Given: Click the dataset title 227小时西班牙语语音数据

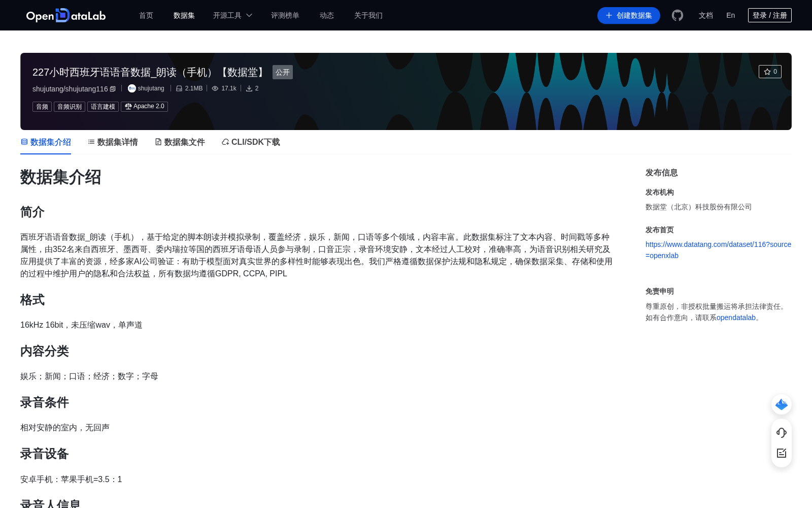Looking at the screenshot, I should pyautogui.click(x=149, y=72).
